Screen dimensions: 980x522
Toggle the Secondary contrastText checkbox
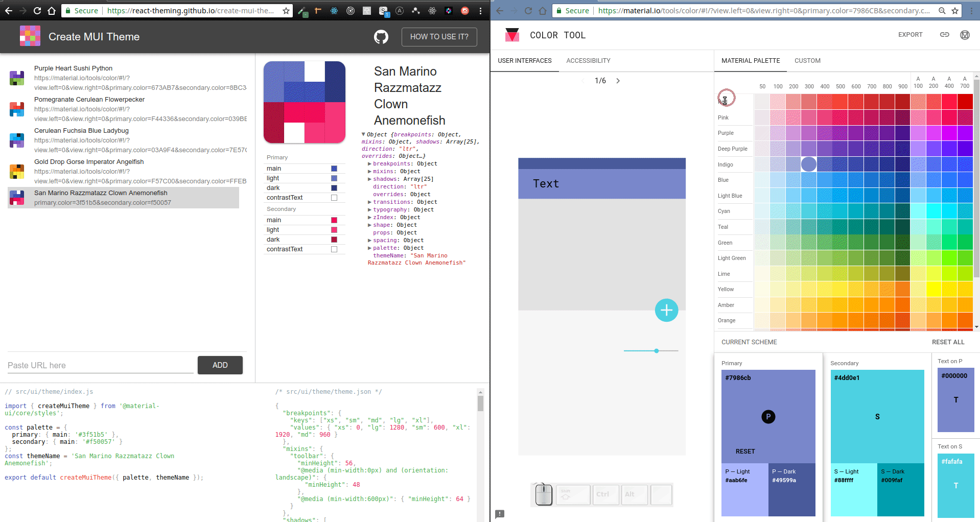click(x=334, y=249)
